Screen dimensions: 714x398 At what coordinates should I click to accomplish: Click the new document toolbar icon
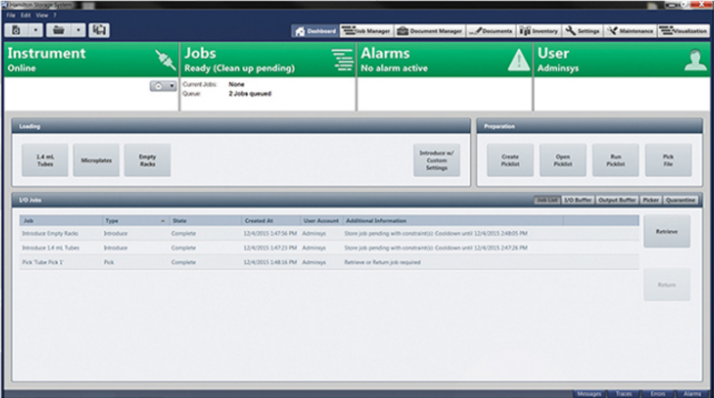coord(16,30)
